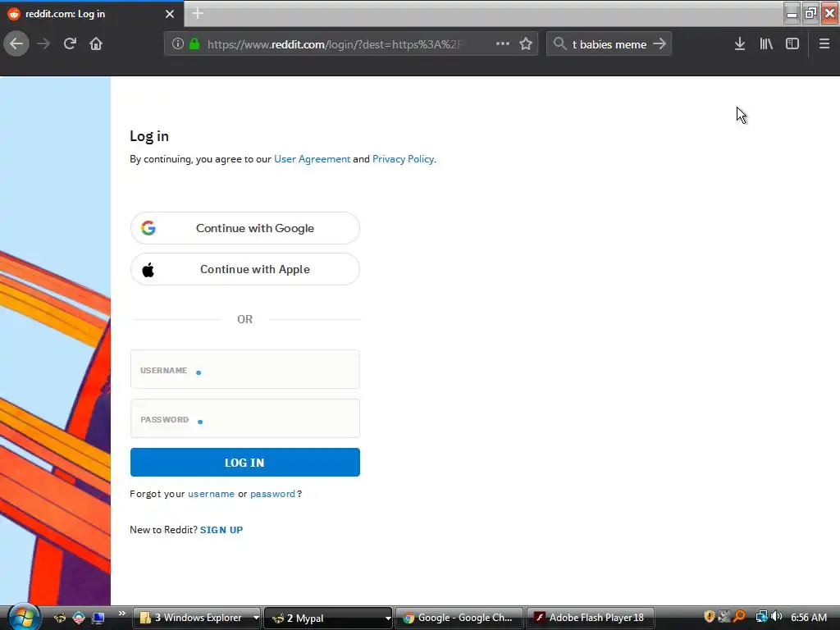The height and width of the screenshot is (630, 840).
Task: Open forgot username link
Action: click(211, 494)
